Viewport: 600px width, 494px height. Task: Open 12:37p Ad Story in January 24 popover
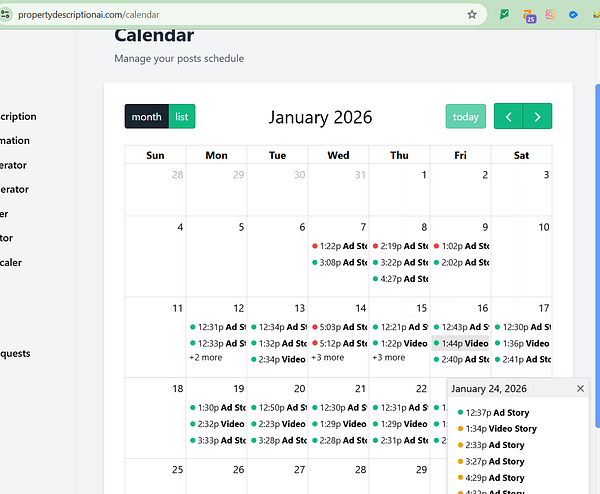pyautogui.click(x=494, y=413)
